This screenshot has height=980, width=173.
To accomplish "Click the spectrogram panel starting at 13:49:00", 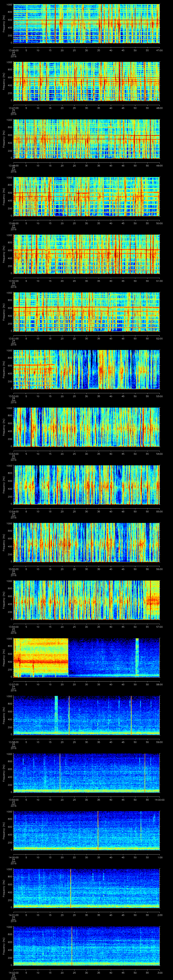I will click(x=87, y=197).
